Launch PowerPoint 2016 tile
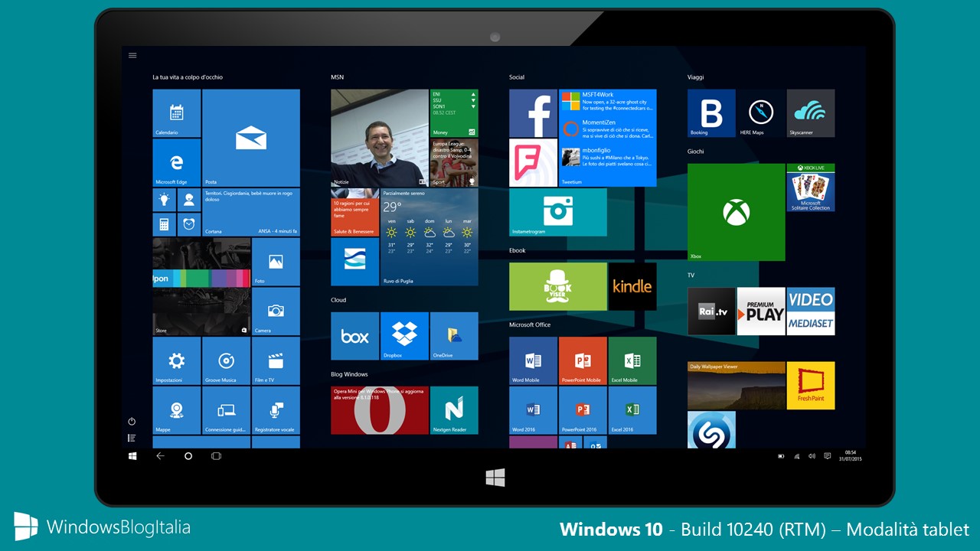The image size is (980, 551). point(583,410)
